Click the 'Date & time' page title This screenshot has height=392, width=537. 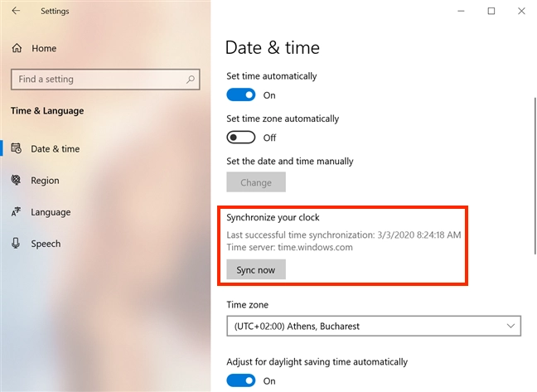[273, 47]
